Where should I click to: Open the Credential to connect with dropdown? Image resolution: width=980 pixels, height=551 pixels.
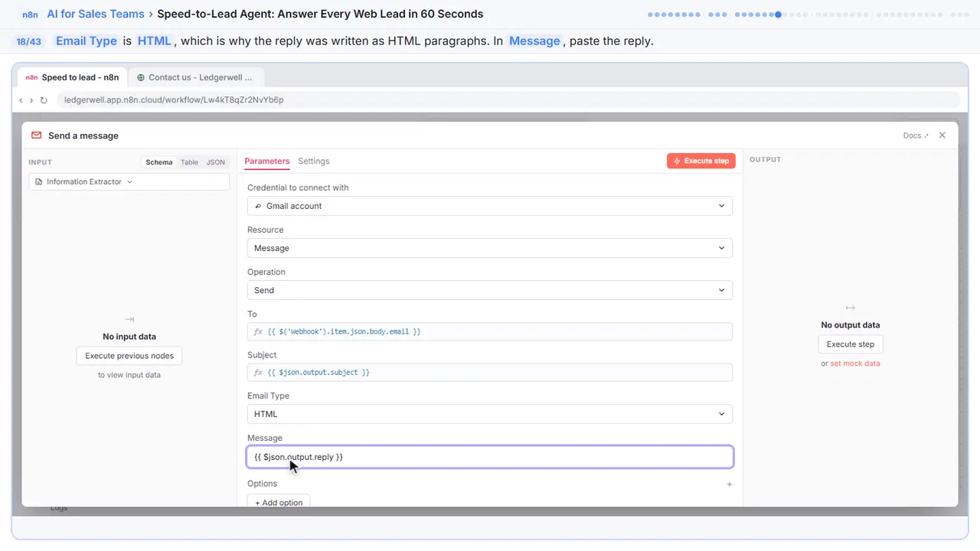click(x=490, y=206)
